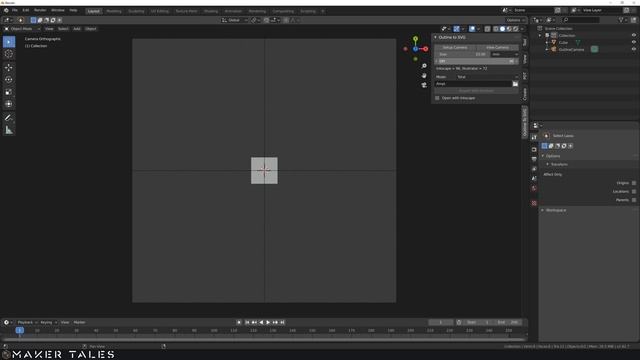This screenshot has width=640, height=360.
Task: Open the Mode dropdown in Outline to SVG
Action: tap(487, 77)
